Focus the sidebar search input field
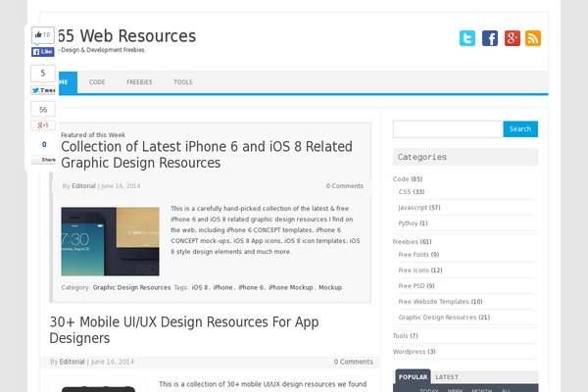The height and width of the screenshot is (392, 588). pyautogui.click(x=448, y=129)
